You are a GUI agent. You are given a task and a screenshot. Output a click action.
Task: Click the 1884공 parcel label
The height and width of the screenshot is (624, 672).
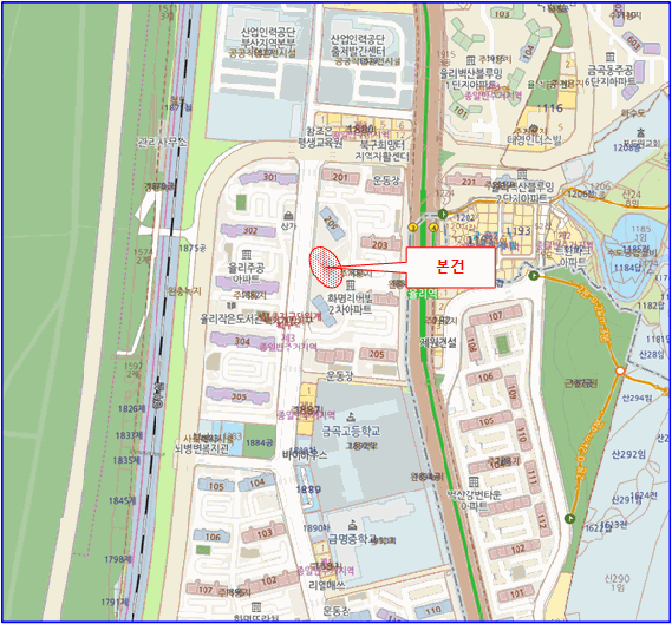point(259,443)
